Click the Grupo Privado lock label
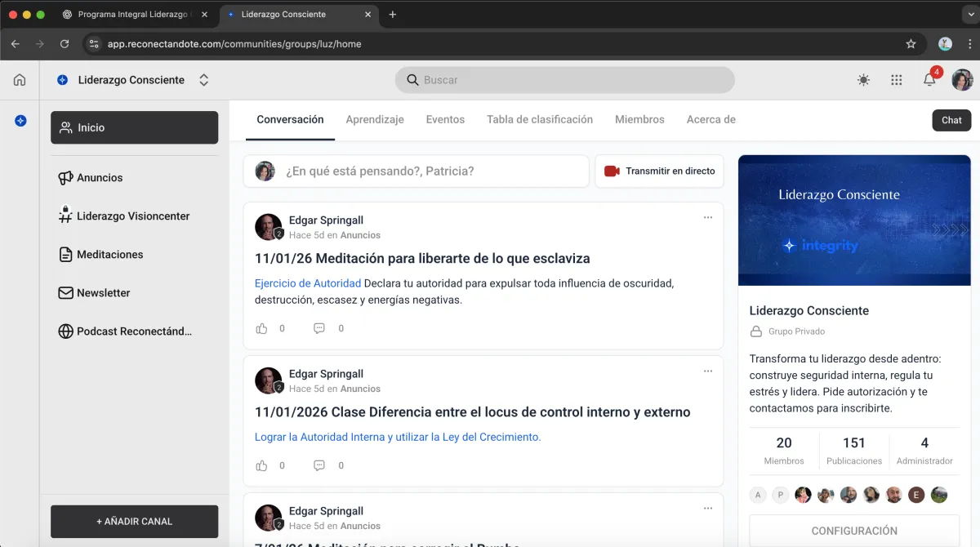 pos(787,331)
